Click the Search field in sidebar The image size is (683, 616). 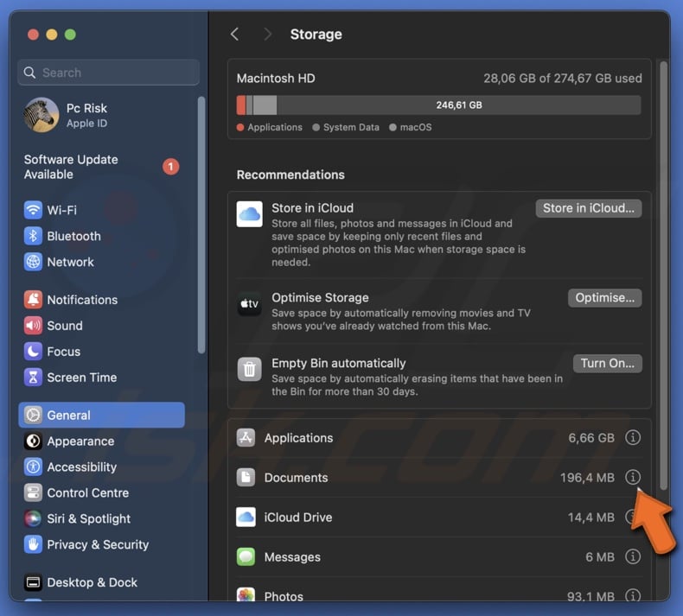(x=109, y=73)
